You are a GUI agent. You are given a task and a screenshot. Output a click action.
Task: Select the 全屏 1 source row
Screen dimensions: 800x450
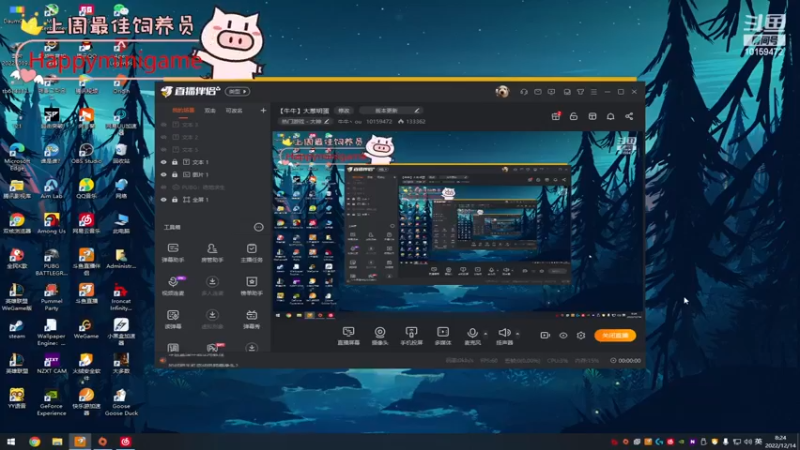coord(213,199)
